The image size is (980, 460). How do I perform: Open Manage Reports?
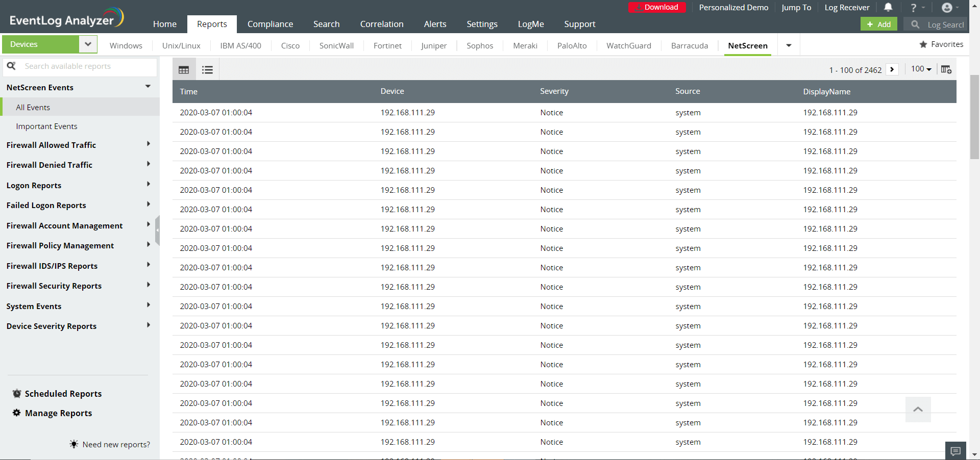click(x=59, y=413)
